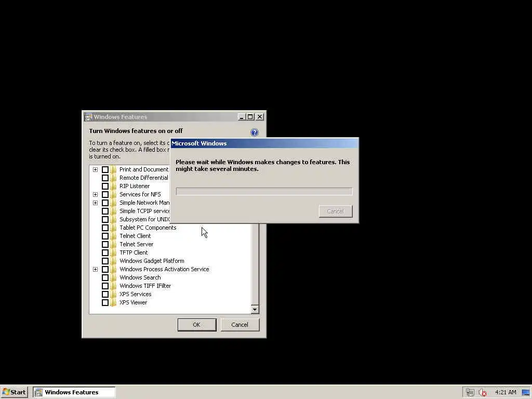Click the features list scroll down arrow

tap(255, 309)
